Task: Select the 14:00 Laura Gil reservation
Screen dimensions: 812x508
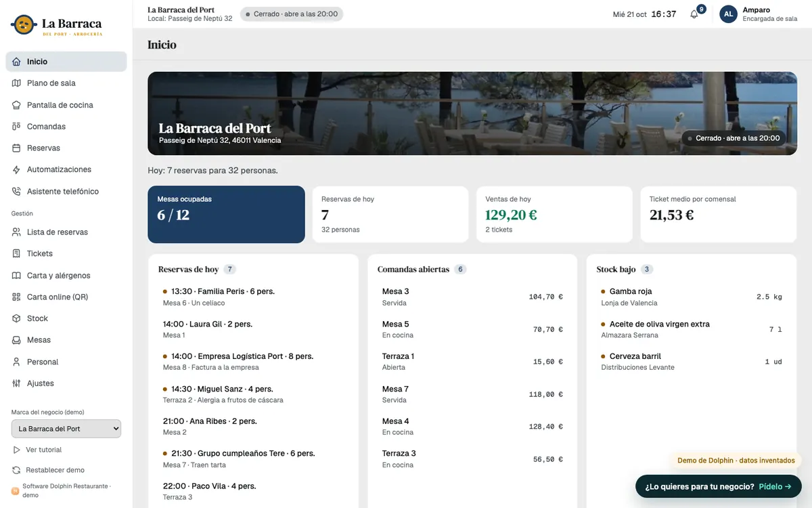Action: point(253,329)
